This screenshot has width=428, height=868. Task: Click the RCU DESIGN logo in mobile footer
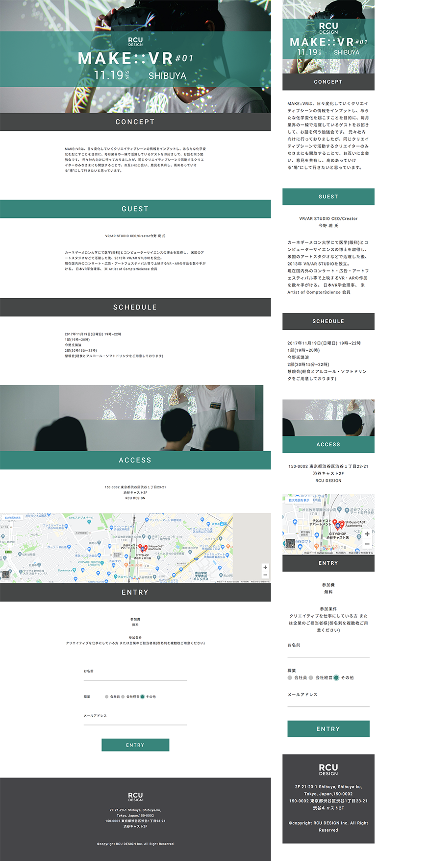[328, 769]
